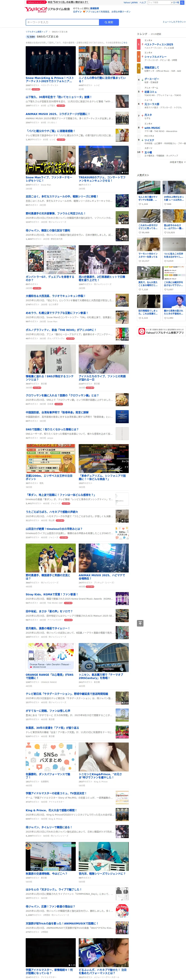Open the SNSのバズまとめ illustration thumbnail

click(x=51, y=757)
